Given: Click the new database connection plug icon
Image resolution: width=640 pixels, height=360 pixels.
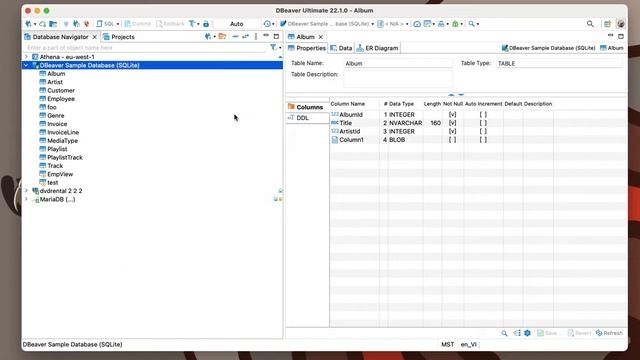Looking at the screenshot, I should pos(28,24).
